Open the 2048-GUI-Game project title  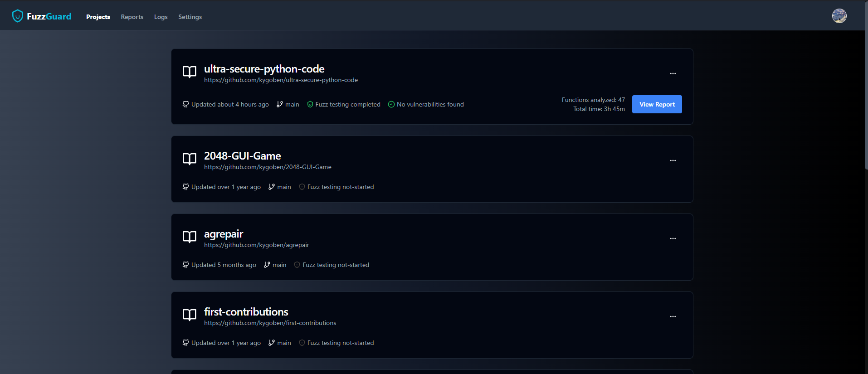[x=243, y=156]
